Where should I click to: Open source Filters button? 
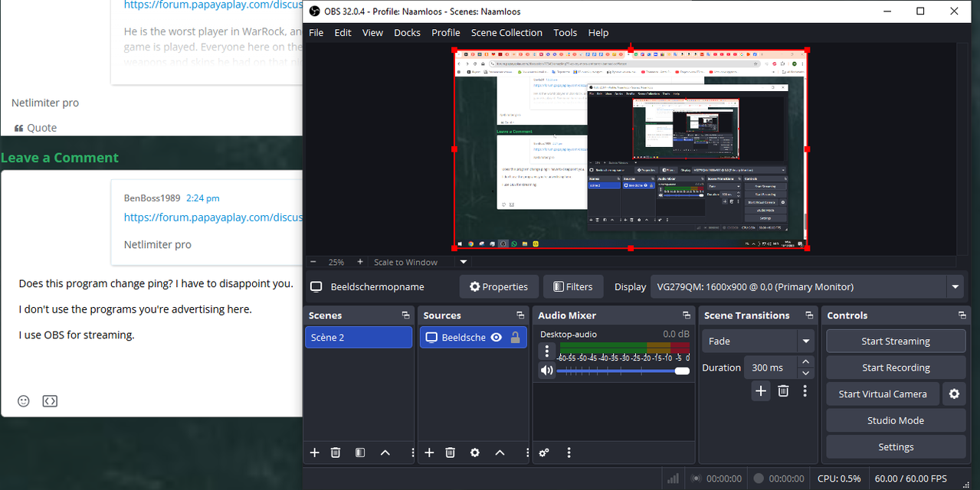pos(573,287)
